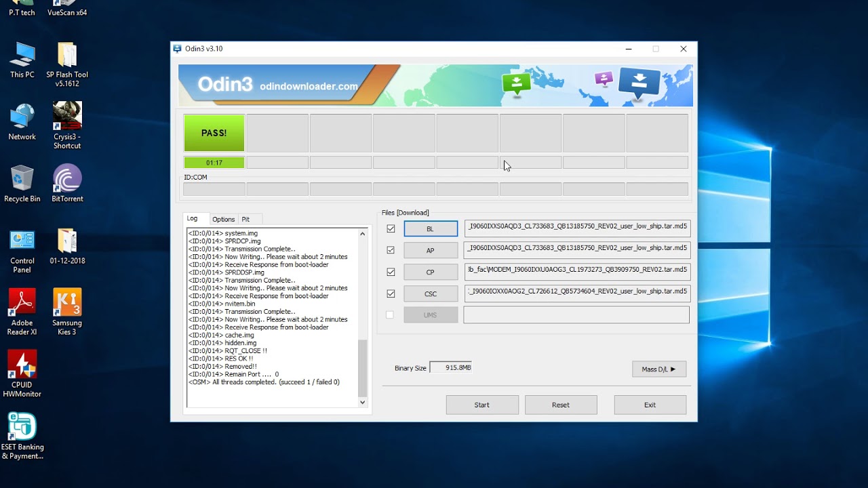Open CPUID HWMonitor desktop icon
868x488 pixels.
22,374
